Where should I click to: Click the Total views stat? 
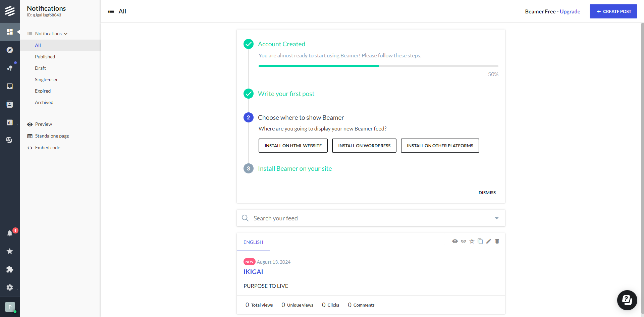(259, 305)
